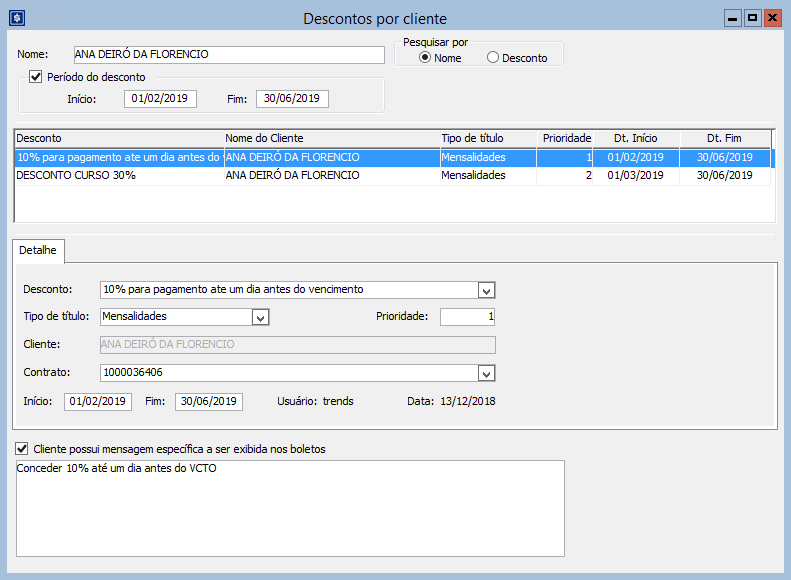Screen dimensions: 791x580
Task: Switch to the Detalhe tab
Action: (x=39, y=249)
